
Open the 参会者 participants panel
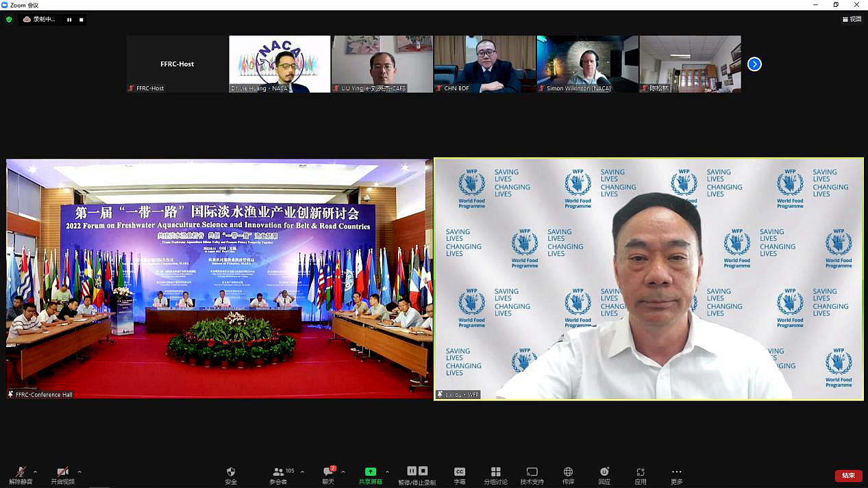(x=279, y=476)
